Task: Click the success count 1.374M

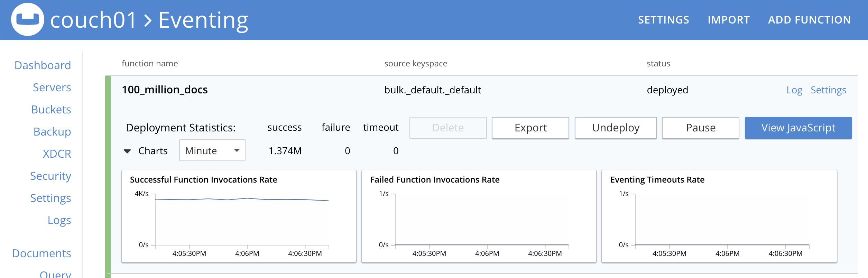Action: click(285, 151)
